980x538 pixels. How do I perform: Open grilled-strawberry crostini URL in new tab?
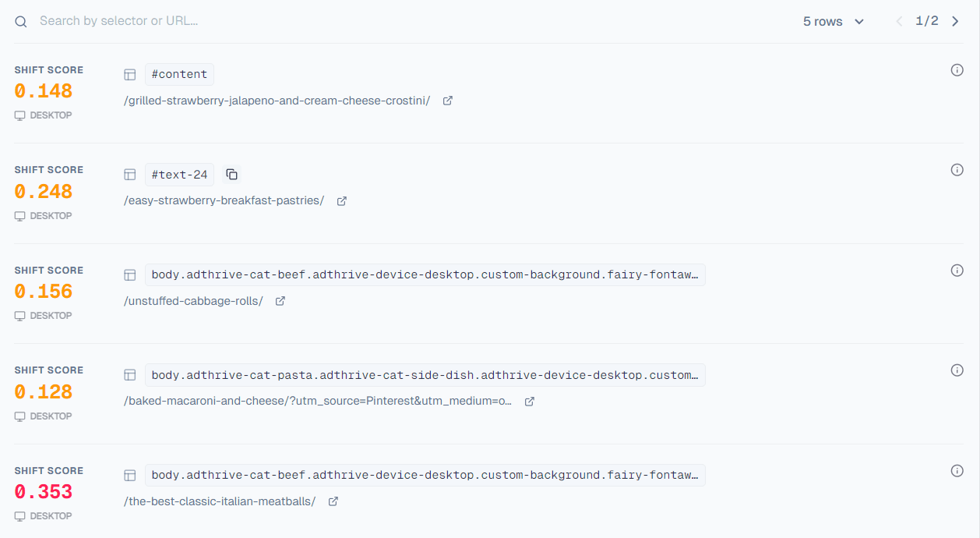pyautogui.click(x=448, y=101)
